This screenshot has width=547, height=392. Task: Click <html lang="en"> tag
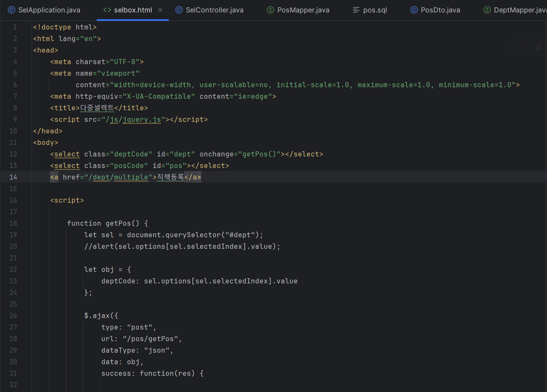point(67,38)
